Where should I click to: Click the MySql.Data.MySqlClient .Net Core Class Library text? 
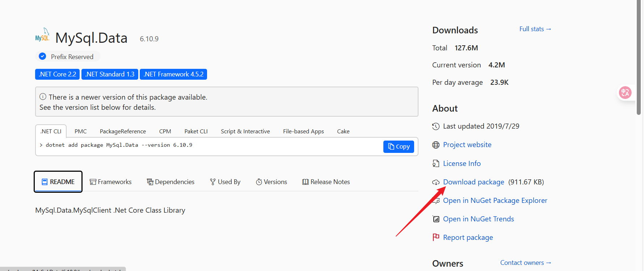pos(110,210)
